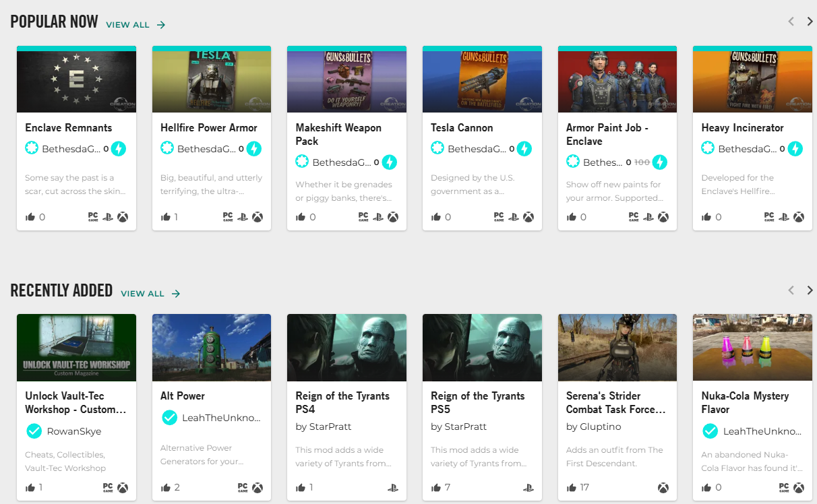
Task: Open the Heavy Incinerator title
Action: pyautogui.click(x=742, y=128)
